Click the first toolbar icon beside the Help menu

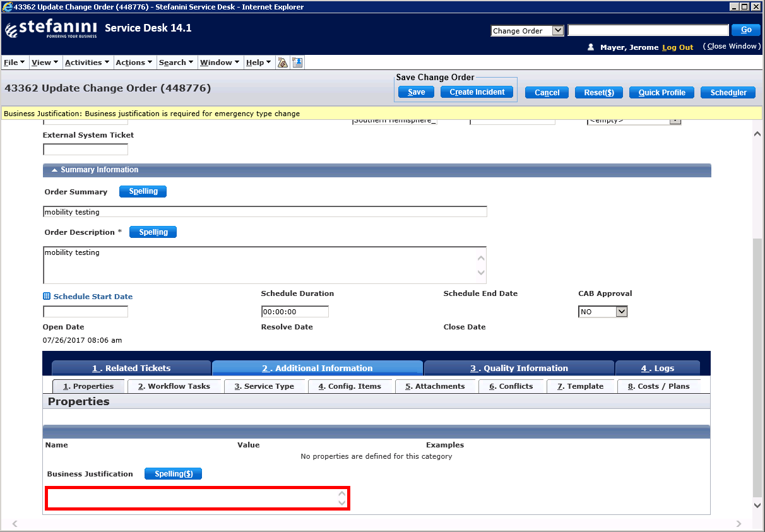(283, 62)
